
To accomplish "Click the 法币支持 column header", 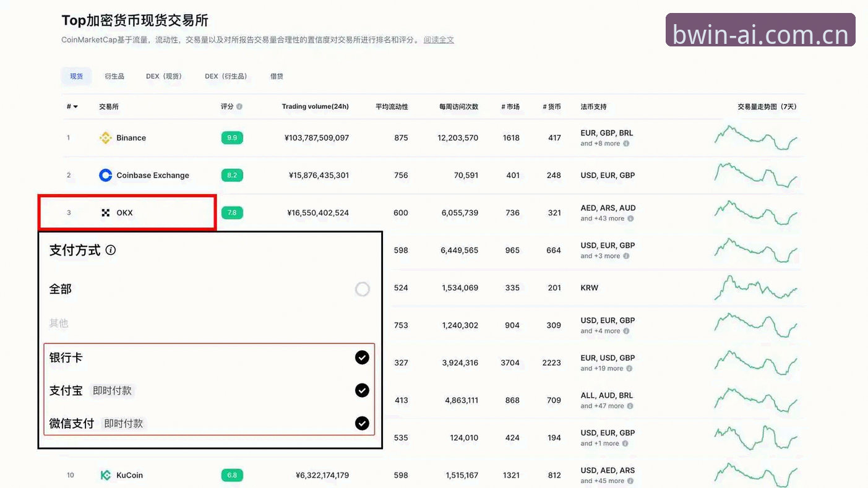I will [593, 106].
